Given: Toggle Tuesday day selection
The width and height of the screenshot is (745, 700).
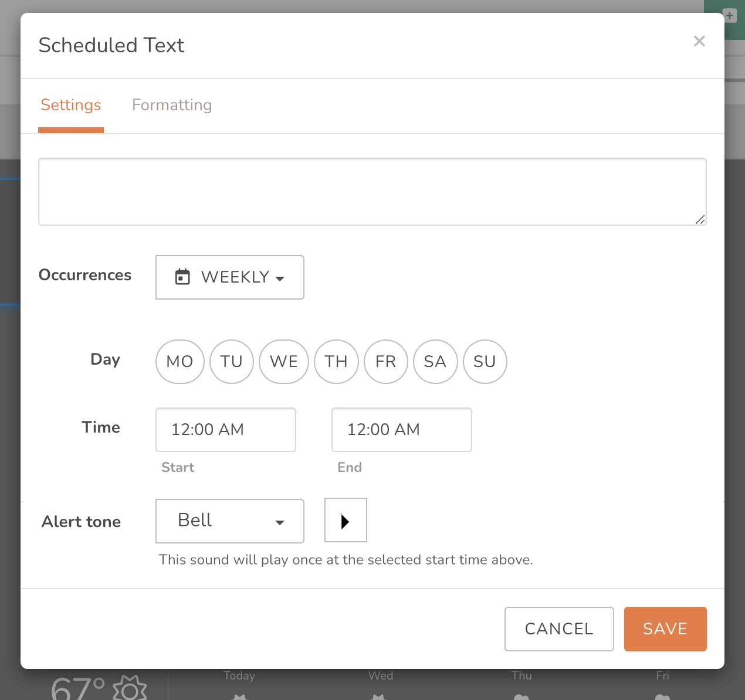Looking at the screenshot, I should coord(232,362).
